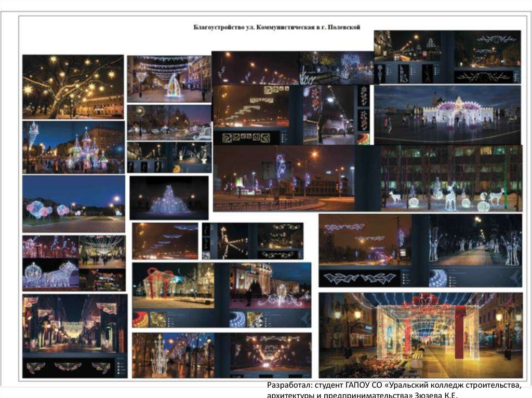Click the building with white swirl ornament photo
The height and width of the screenshot is (398, 532).
[x=270, y=285]
